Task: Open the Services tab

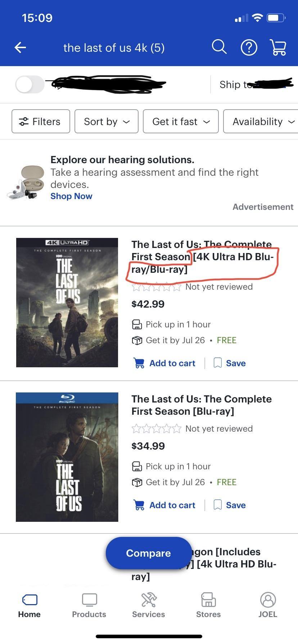Action: tap(149, 606)
